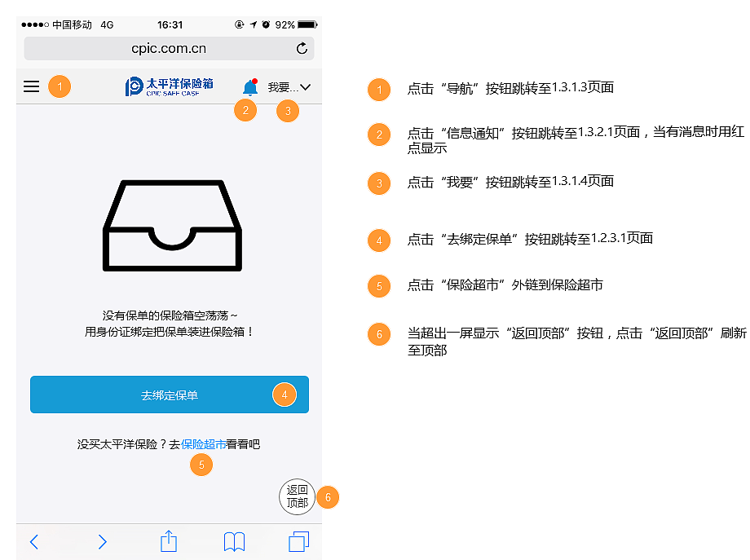Tap the location arrow status icon
The image size is (750, 560).
coord(253,24)
